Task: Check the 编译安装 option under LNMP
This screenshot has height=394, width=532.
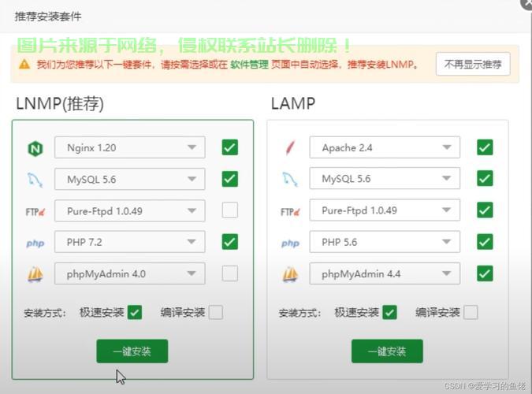Action: 215,313
